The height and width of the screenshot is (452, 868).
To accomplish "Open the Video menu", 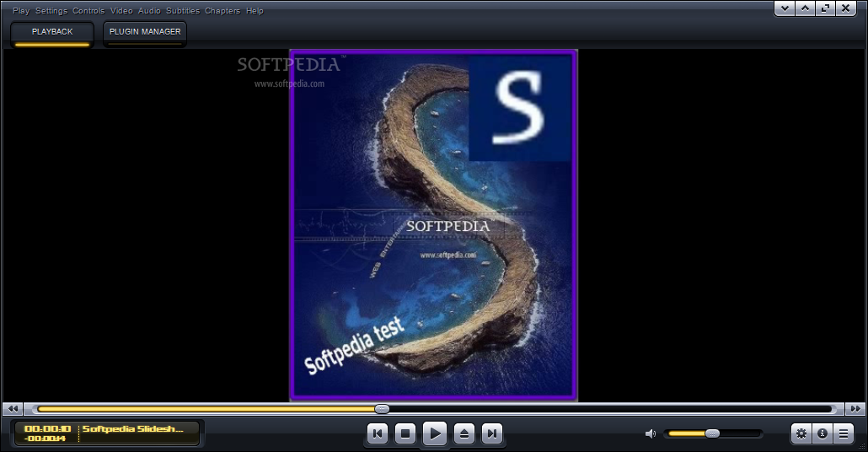I will (x=121, y=10).
